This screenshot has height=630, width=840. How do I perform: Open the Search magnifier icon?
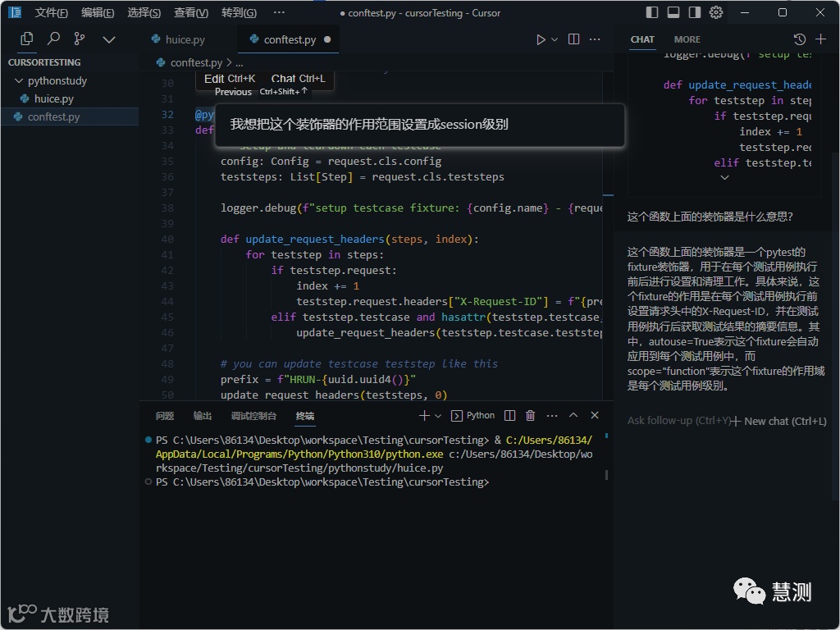[53, 39]
